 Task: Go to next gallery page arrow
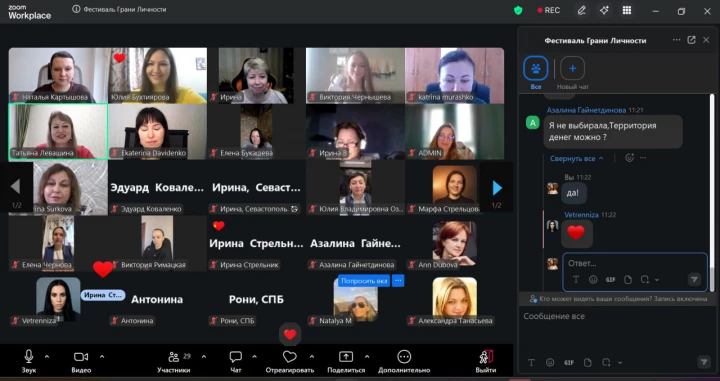point(497,188)
